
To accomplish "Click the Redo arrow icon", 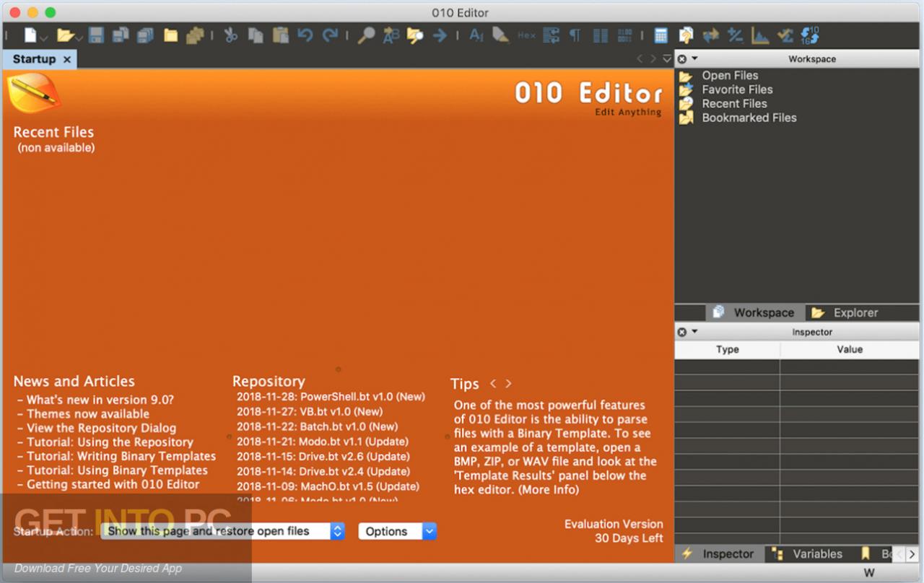I will tap(330, 35).
